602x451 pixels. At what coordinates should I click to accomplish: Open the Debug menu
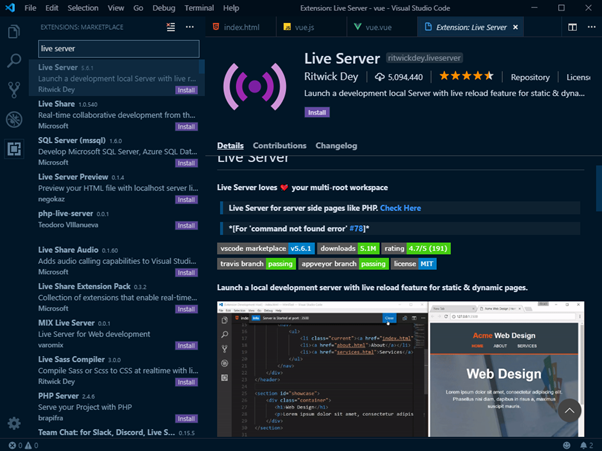point(164,8)
